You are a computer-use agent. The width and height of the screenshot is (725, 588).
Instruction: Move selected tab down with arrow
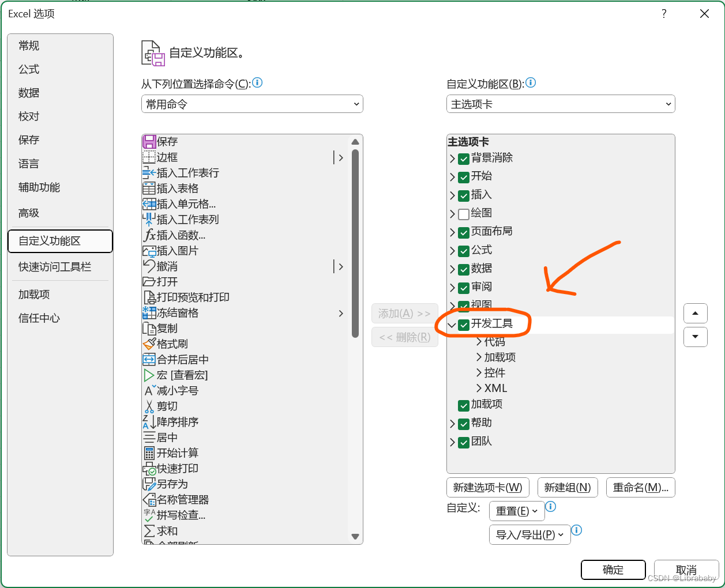click(x=696, y=337)
